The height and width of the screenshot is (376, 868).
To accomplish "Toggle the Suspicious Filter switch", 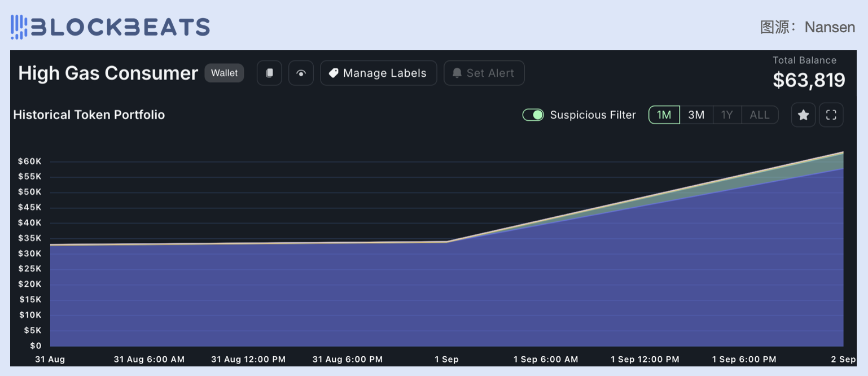I will coord(533,115).
